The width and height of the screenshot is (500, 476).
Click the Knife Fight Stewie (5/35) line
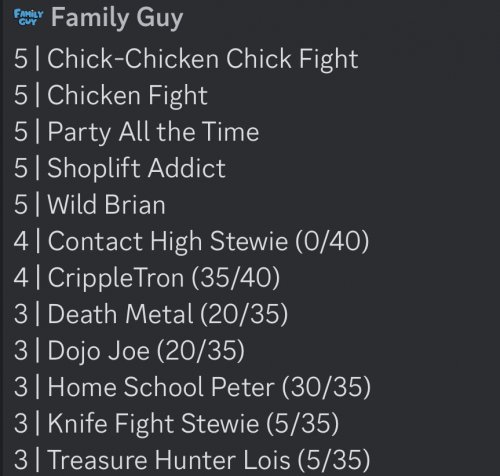click(176, 424)
